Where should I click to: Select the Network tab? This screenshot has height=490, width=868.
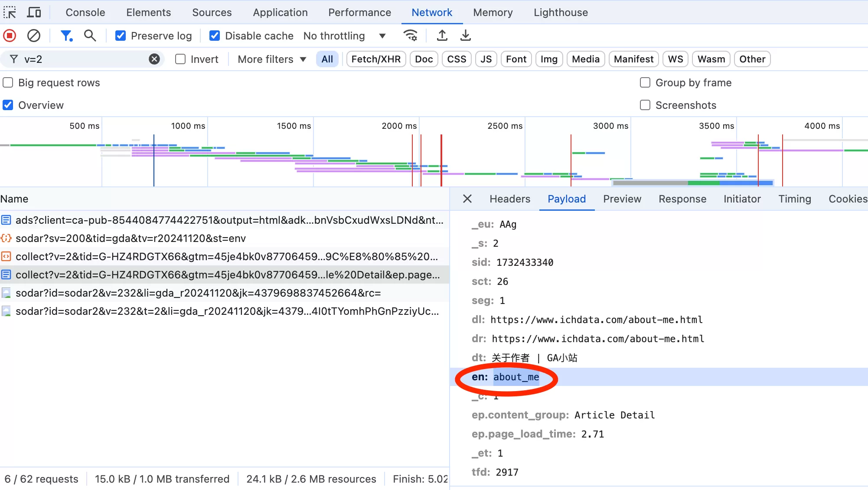(x=432, y=13)
